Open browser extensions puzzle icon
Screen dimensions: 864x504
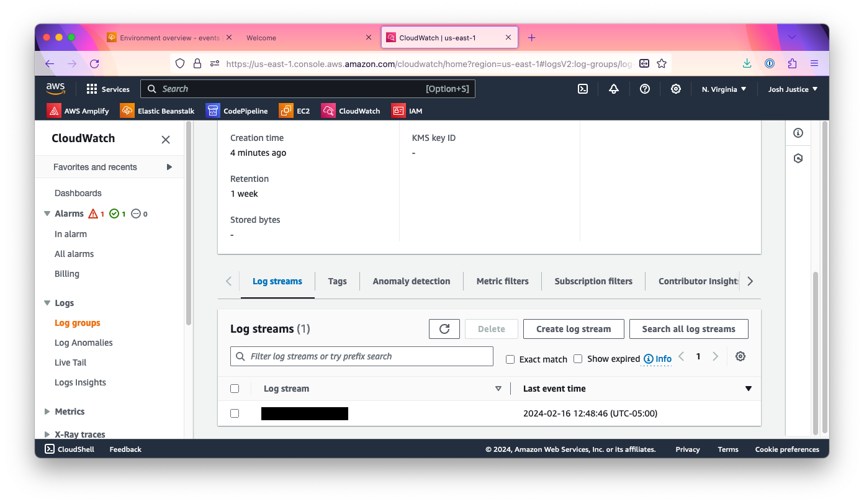click(792, 63)
